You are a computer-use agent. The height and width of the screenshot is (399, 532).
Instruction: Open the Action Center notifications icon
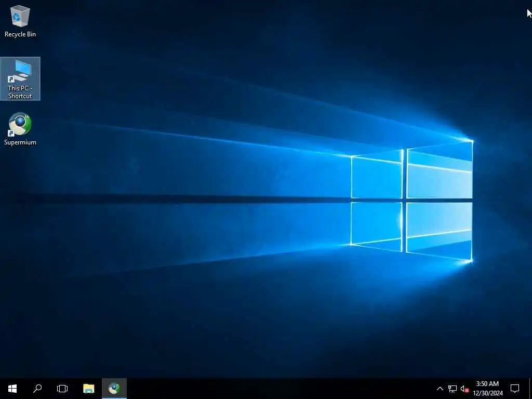pos(515,389)
